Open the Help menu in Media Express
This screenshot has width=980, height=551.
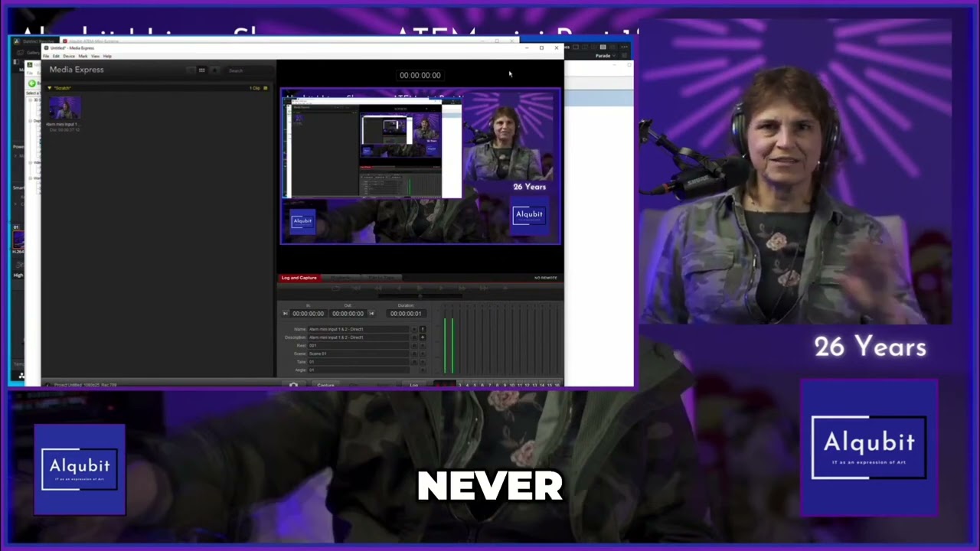point(107,56)
